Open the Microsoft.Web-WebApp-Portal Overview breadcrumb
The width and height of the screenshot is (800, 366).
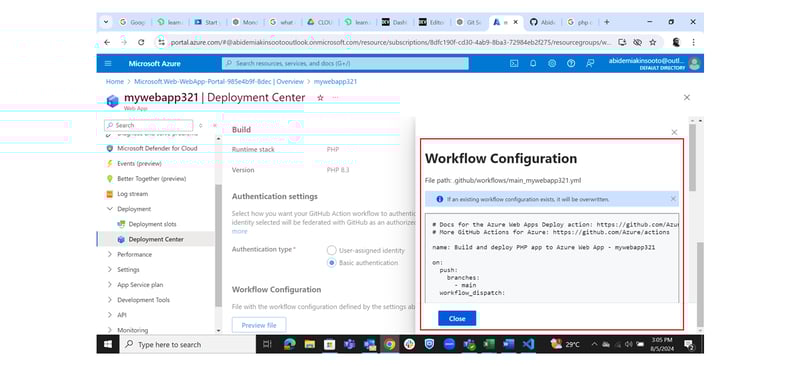(x=219, y=82)
